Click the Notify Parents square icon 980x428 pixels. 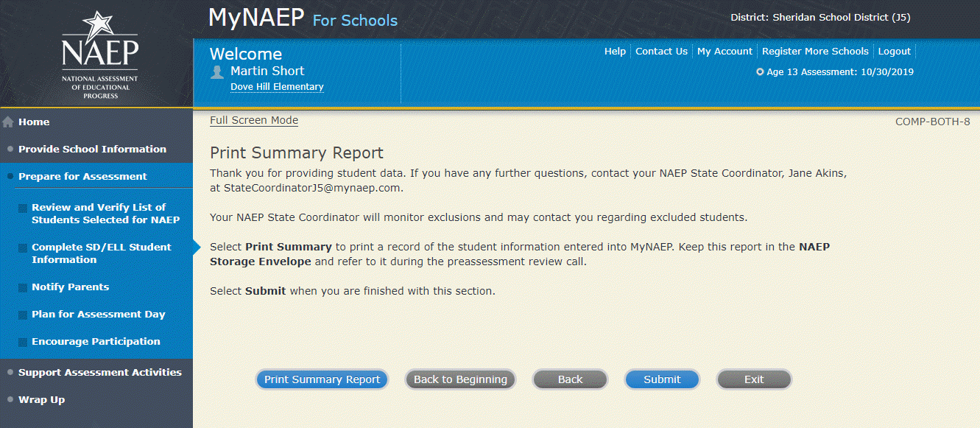[x=23, y=287]
